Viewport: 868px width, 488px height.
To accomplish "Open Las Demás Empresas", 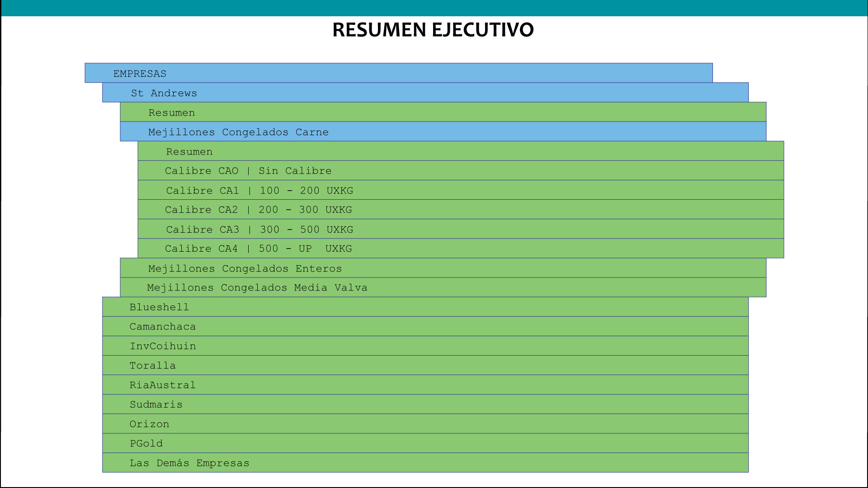I will coord(189,463).
